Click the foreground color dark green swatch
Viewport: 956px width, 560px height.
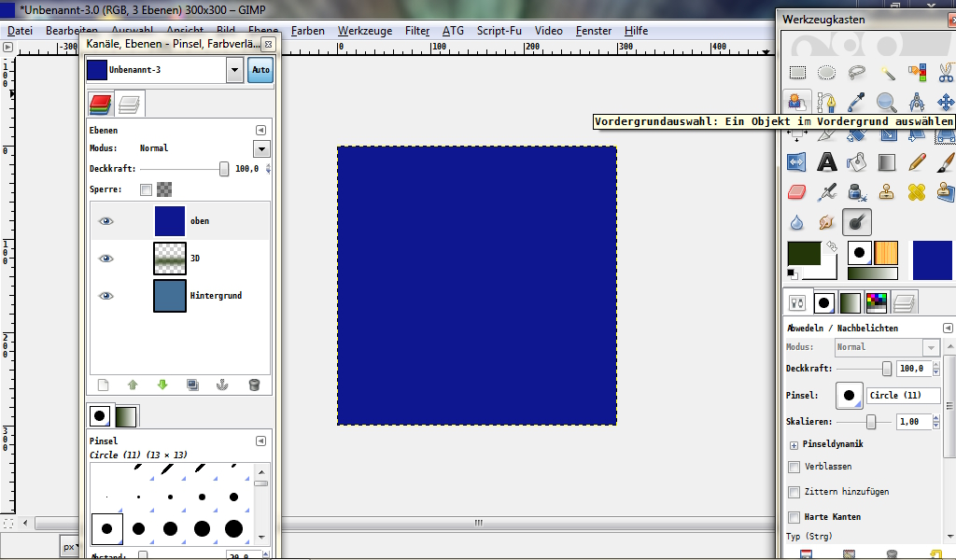coord(804,253)
